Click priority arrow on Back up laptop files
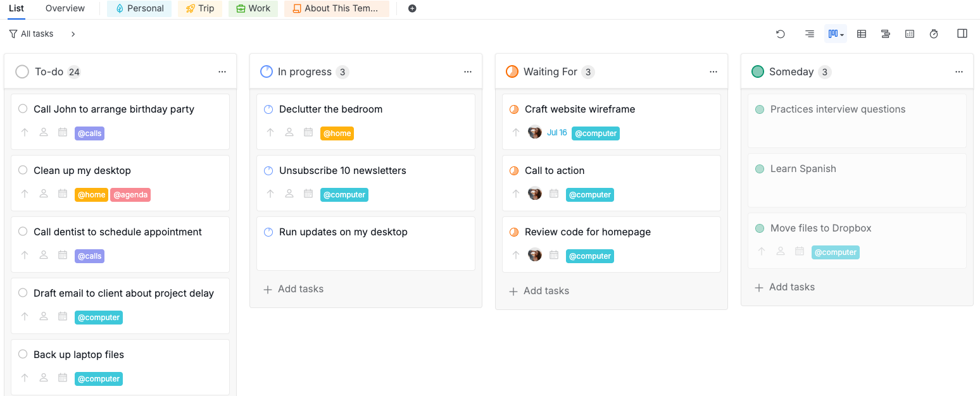This screenshot has width=980, height=396. point(25,378)
